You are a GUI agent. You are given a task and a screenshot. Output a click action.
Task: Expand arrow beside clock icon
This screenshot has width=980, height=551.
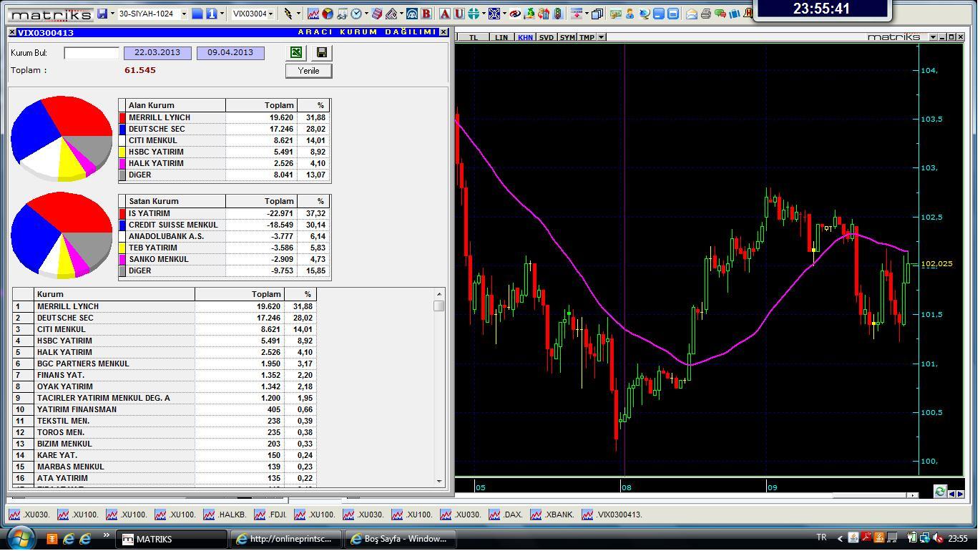pyautogui.click(x=366, y=14)
